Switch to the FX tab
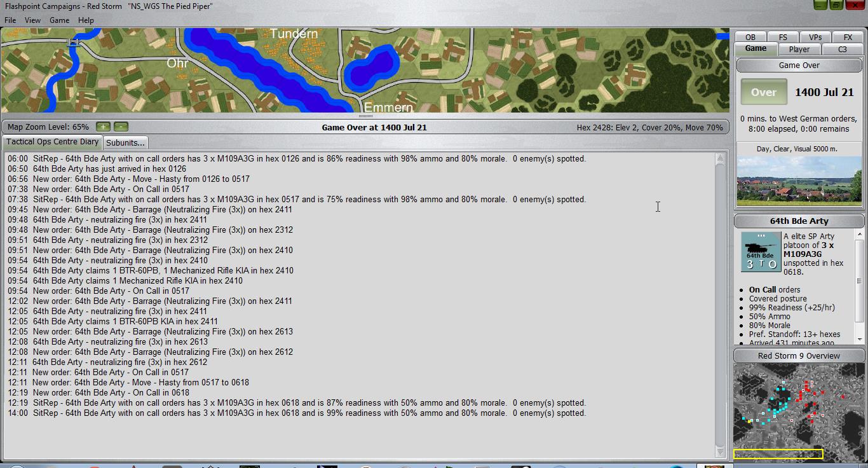Screen dimensions: 868x468 coord(848,38)
